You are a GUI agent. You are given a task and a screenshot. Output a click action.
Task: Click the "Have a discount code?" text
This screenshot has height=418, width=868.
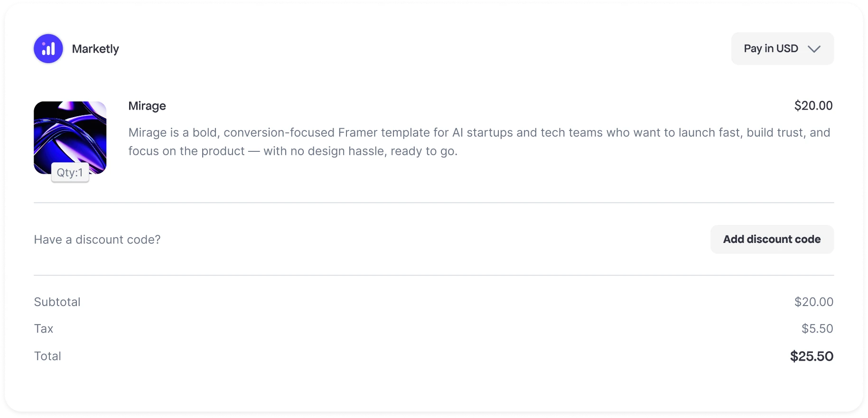click(x=97, y=240)
